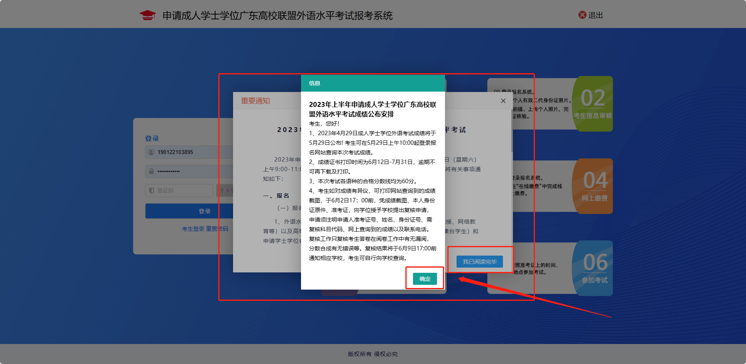Click the 考生登录 link under login
The height and width of the screenshot is (364, 746).
point(193,229)
